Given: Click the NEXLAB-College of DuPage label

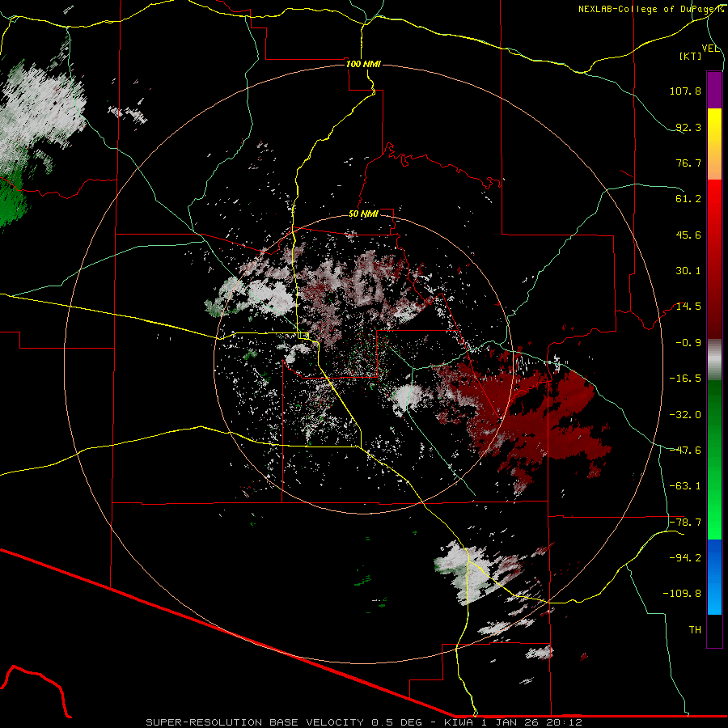Looking at the screenshot, I should 650,9.
